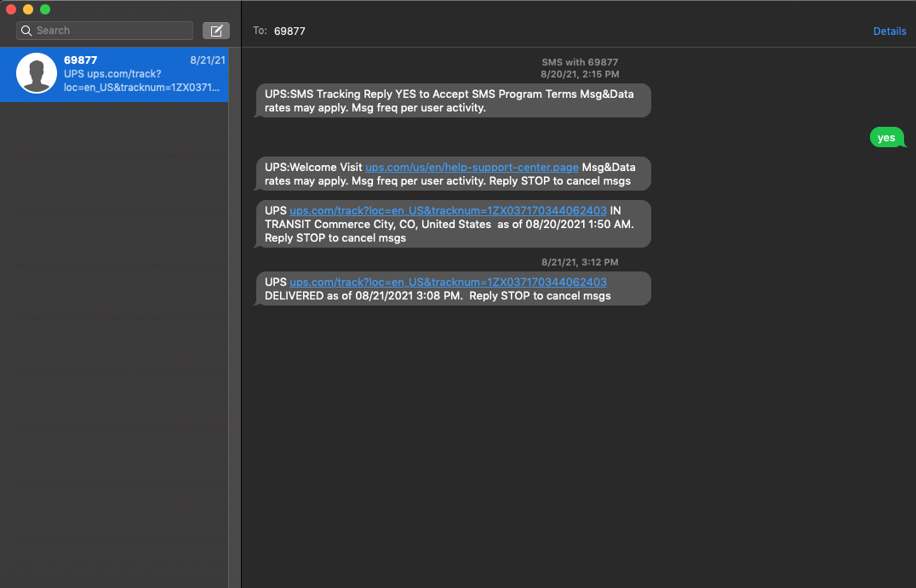
Task: Open the Details link for this conversation
Action: coord(889,31)
